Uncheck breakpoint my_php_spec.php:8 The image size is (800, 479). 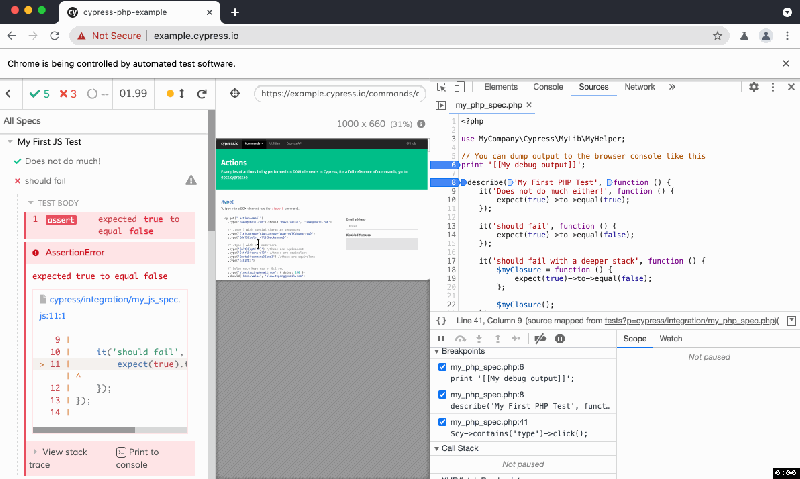[x=442, y=394]
